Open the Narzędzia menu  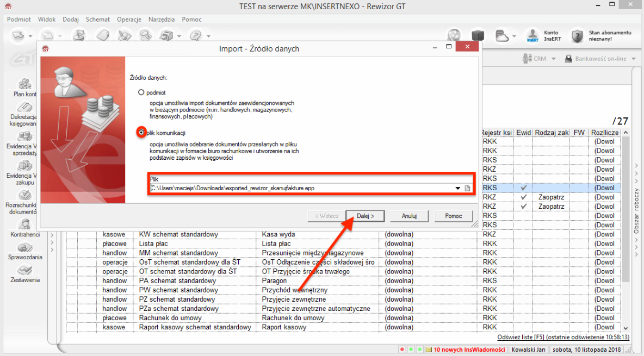pos(162,19)
